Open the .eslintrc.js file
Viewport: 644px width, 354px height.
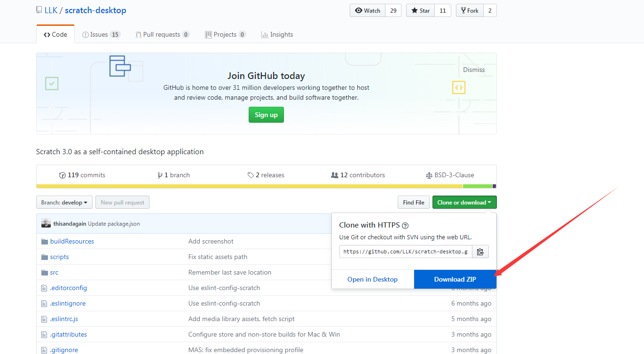point(64,319)
